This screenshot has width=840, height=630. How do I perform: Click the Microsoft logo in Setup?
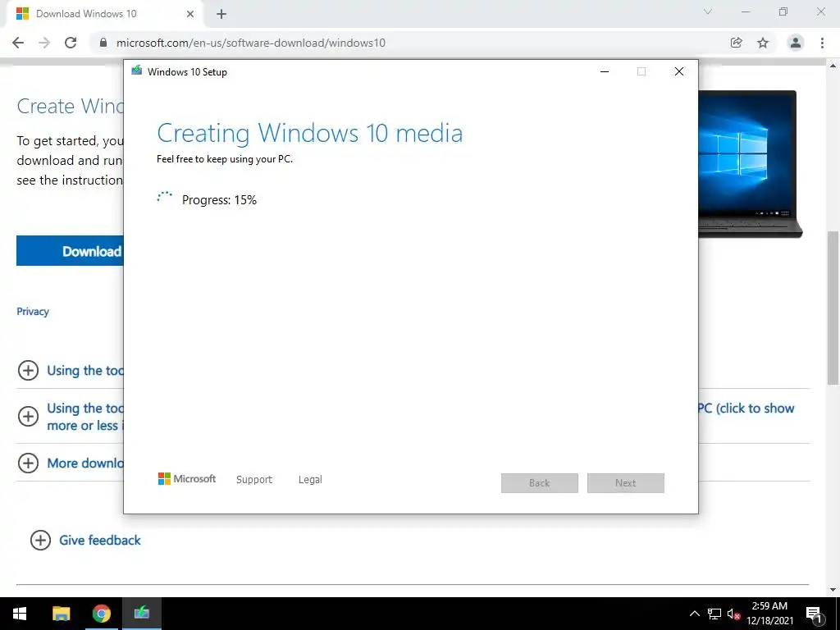tap(187, 479)
